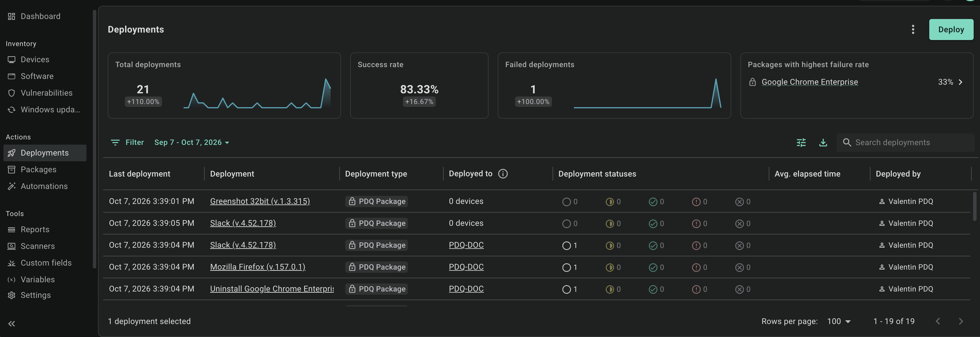Click the lock icon beside Google Chrome Enterprise
This screenshot has height=337, width=980.
click(752, 82)
